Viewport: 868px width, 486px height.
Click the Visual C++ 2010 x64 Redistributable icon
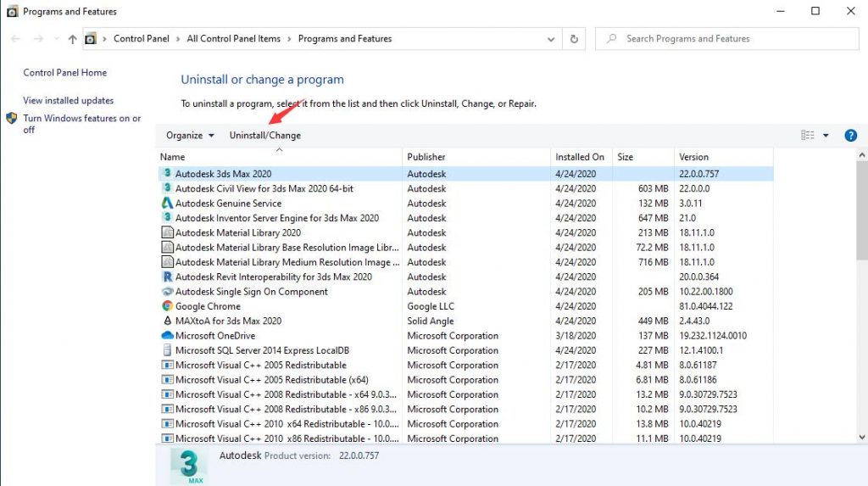167,423
